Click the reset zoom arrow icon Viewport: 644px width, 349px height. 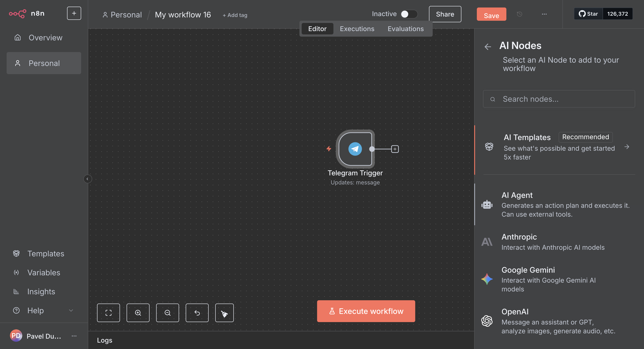point(197,313)
